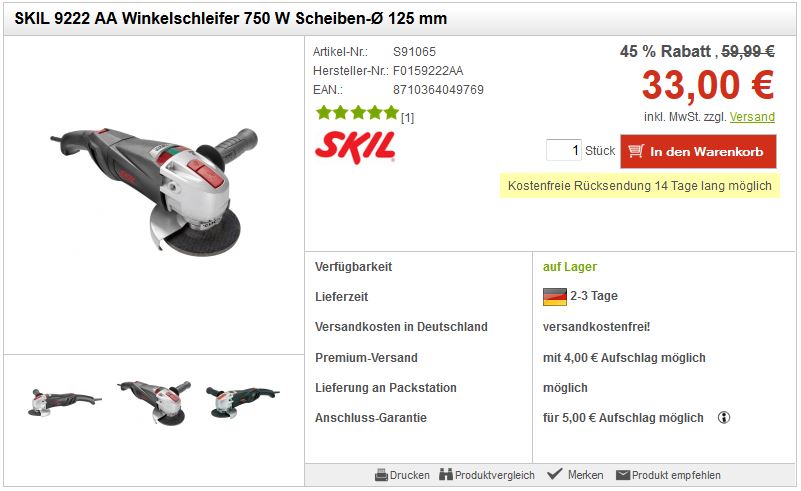Click the Stück quantity input field
Image resolution: width=801 pixels, height=491 pixels.
(x=563, y=150)
